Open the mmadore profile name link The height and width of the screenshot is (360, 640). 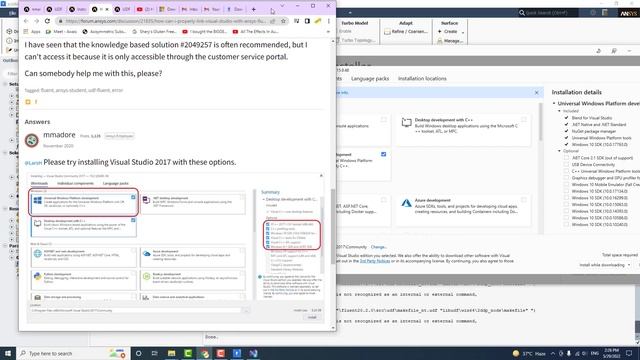[59, 135]
